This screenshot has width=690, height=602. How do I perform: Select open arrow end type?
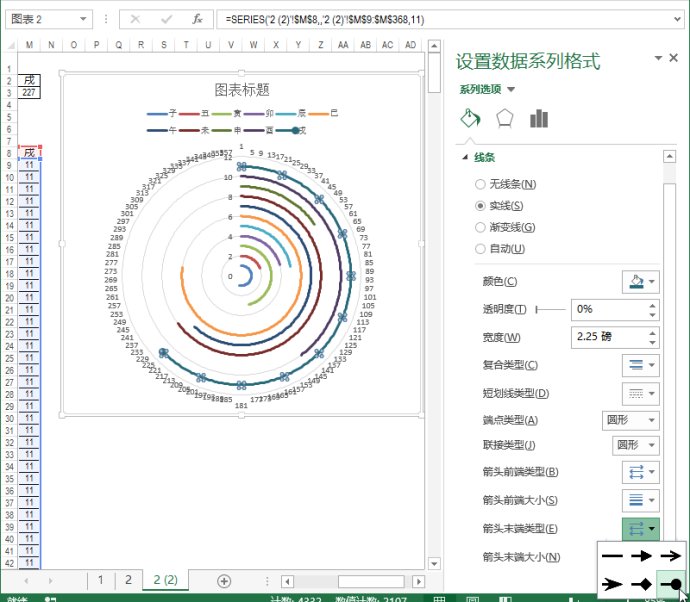coord(670,556)
